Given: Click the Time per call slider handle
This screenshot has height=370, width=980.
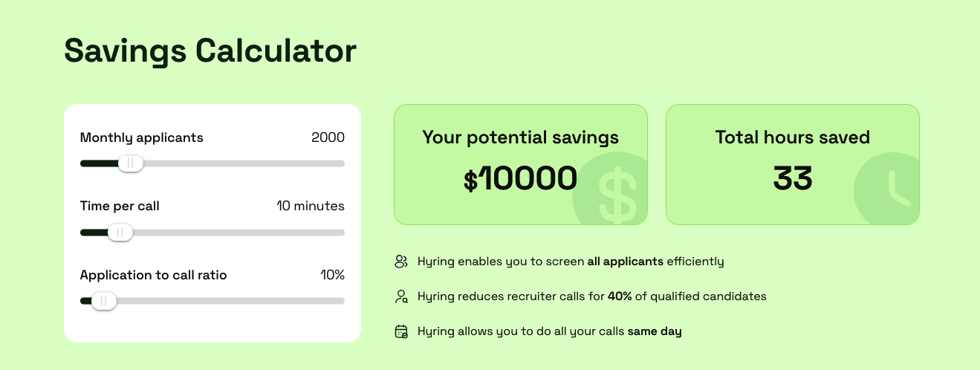Looking at the screenshot, I should (120, 233).
